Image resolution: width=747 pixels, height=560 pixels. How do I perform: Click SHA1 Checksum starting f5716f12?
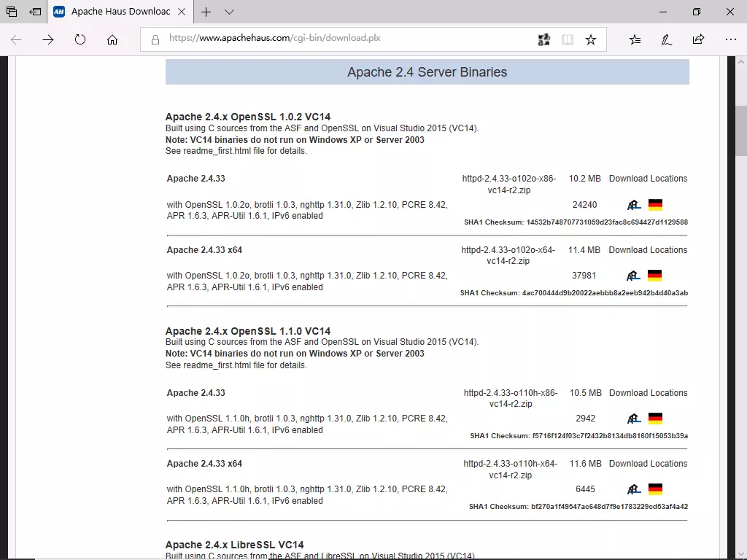578,436
